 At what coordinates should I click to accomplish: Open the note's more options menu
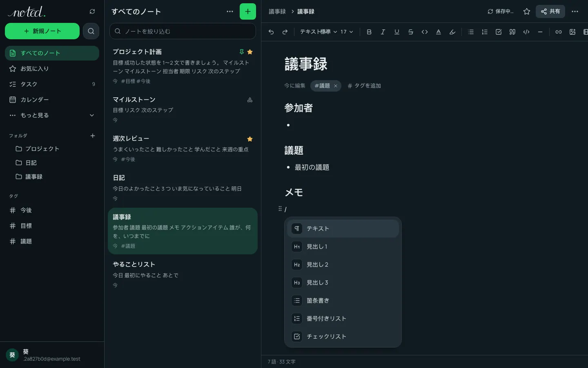575,11
